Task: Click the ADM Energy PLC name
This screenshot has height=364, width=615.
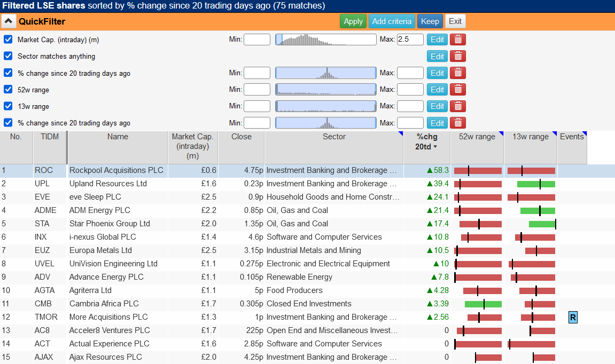Action: pyautogui.click(x=99, y=210)
